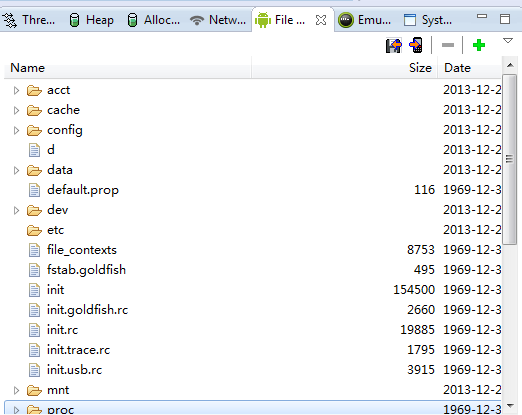The height and width of the screenshot is (415, 522).
Task: Click the file name fstab.goldfish
Action: click(86, 270)
